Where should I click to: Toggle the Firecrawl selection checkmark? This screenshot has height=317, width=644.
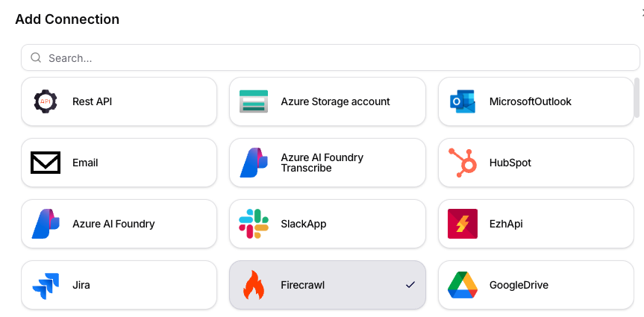click(x=410, y=285)
